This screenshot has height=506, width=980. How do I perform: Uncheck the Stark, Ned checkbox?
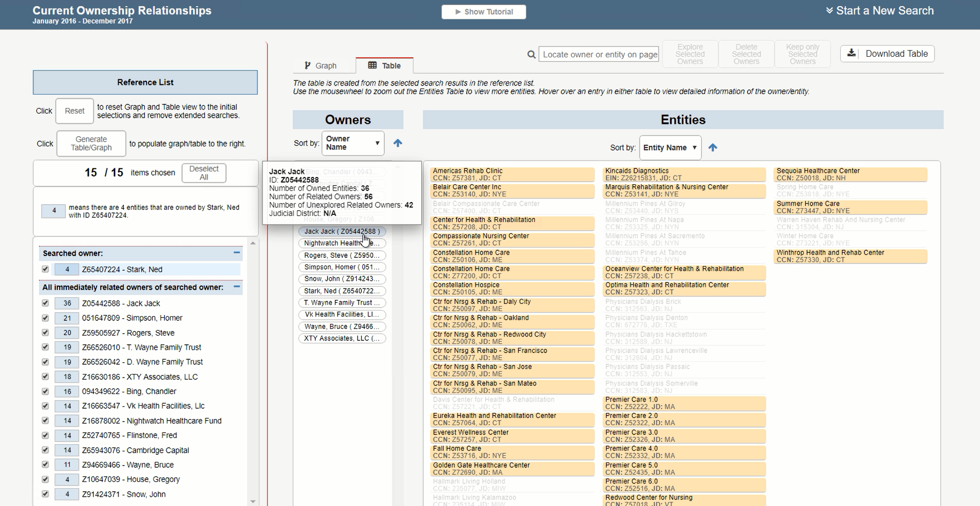(x=45, y=269)
